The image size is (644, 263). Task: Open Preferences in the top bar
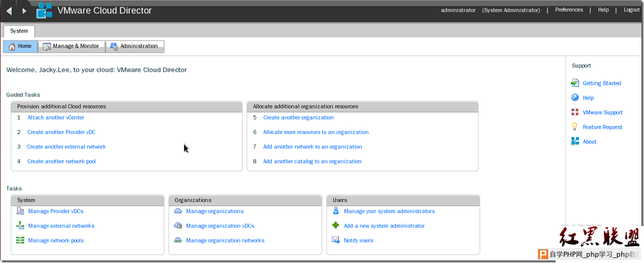tap(569, 10)
